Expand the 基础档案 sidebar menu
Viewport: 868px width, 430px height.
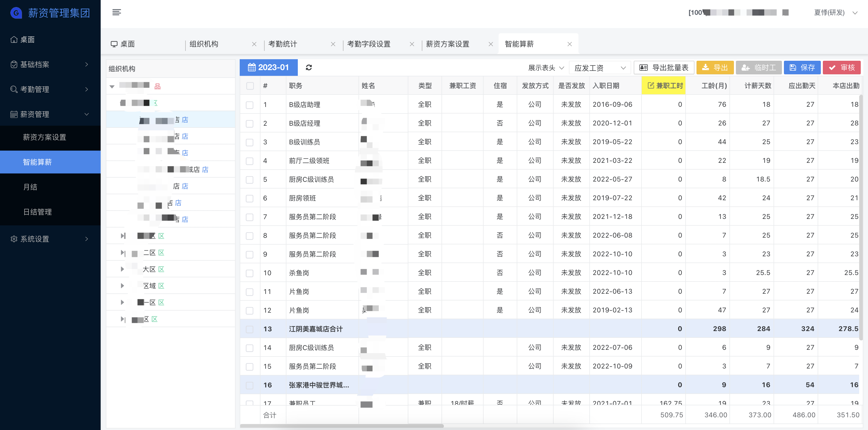50,64
